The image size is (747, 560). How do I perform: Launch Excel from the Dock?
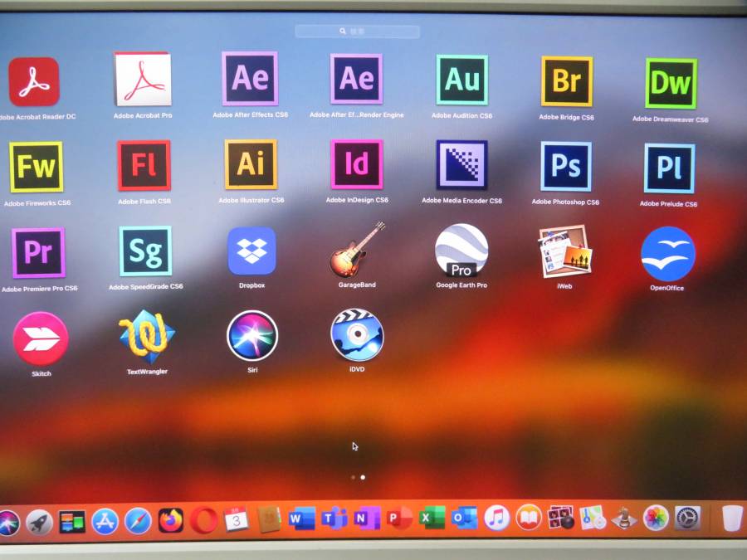pos(432,518)
